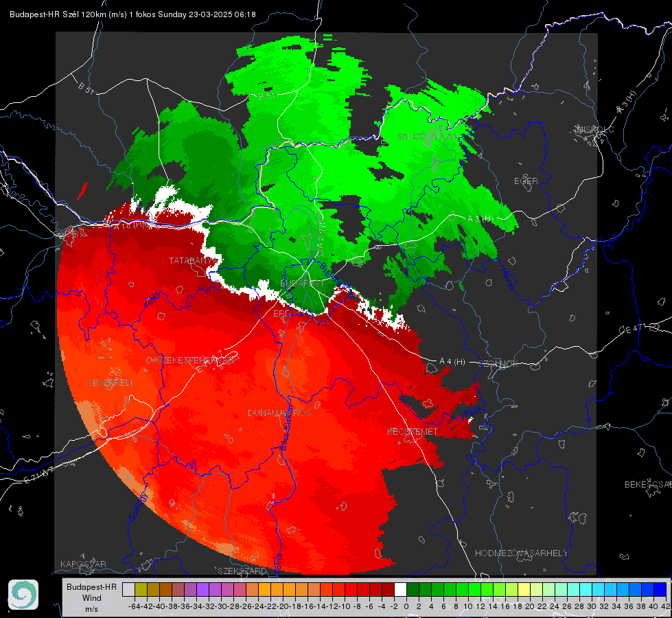Screen dimensions: 672x618
Task: Pick the purple swatch above the -34 label
Action: [202, 590]
